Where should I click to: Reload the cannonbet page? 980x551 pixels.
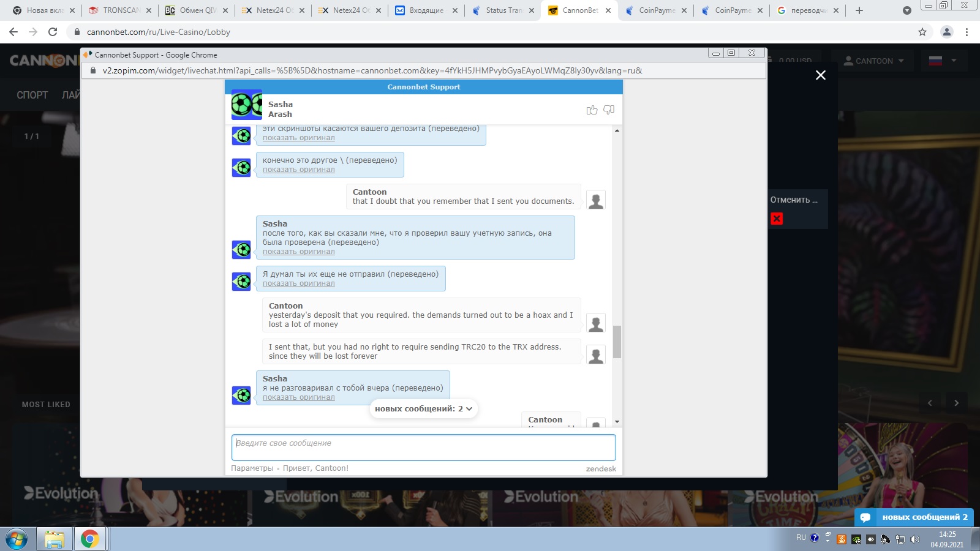(x=53, y=32)
